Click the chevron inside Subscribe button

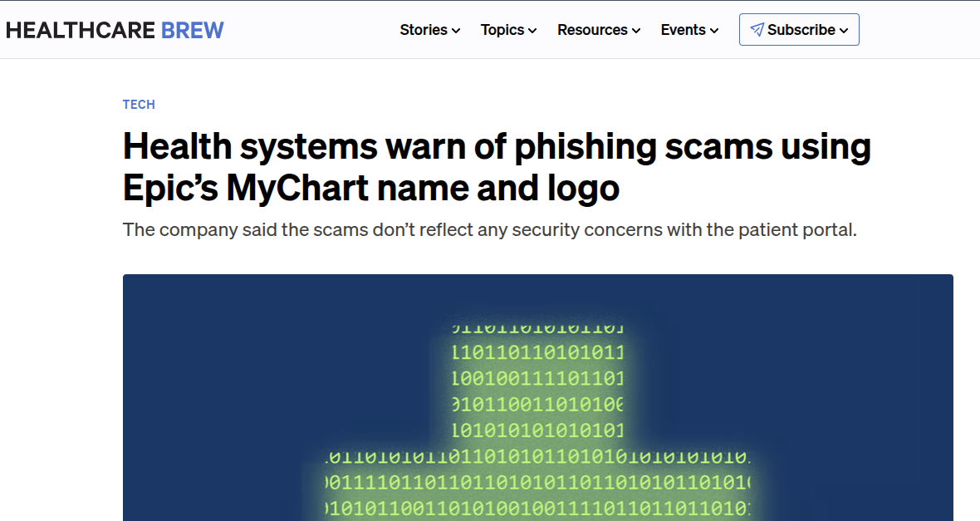click(x=844, y=31)
